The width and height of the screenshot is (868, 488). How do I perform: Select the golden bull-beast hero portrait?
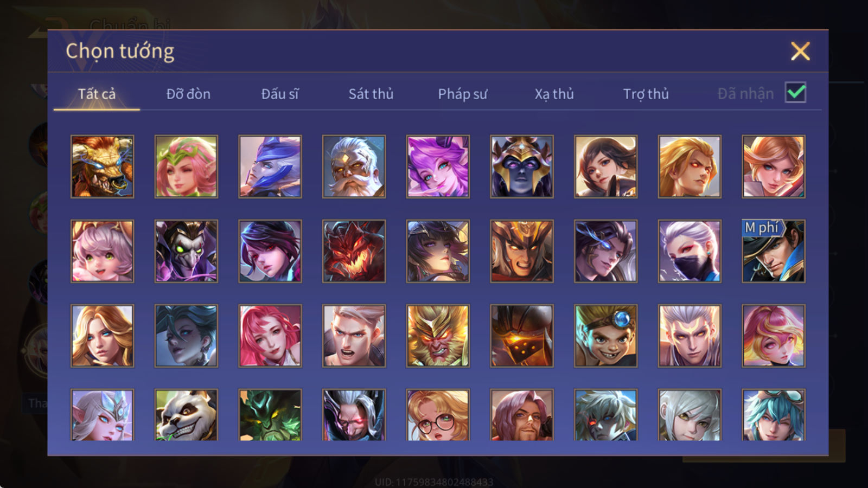tap(102, 166)
